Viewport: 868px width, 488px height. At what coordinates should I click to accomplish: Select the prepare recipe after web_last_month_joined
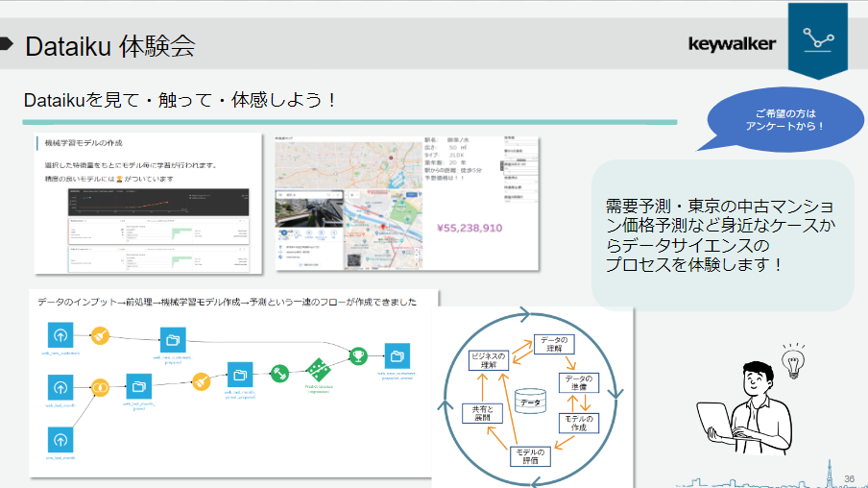[201, 381]
